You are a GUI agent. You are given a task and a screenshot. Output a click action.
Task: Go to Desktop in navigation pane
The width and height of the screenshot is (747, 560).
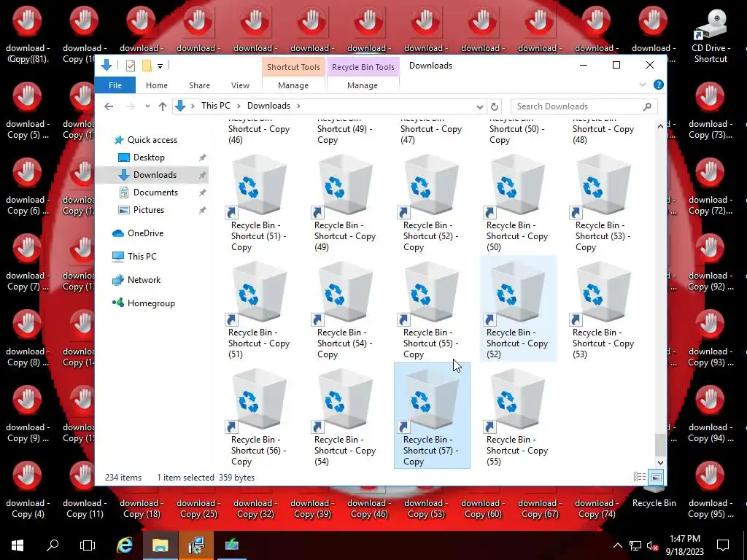149,157
